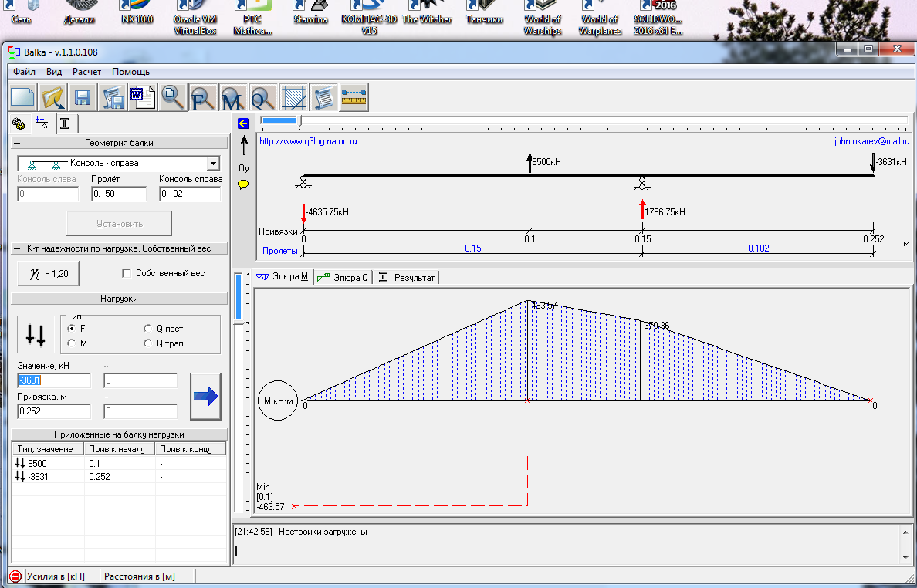Click the log scroll toolbar icon
Image resolution: width=917 pixels, height=588 pixels.
[323, 97]
